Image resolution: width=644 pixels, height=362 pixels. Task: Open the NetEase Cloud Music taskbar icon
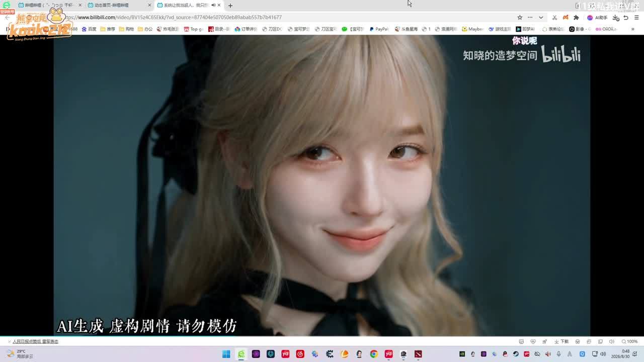(x=300, y=354)
